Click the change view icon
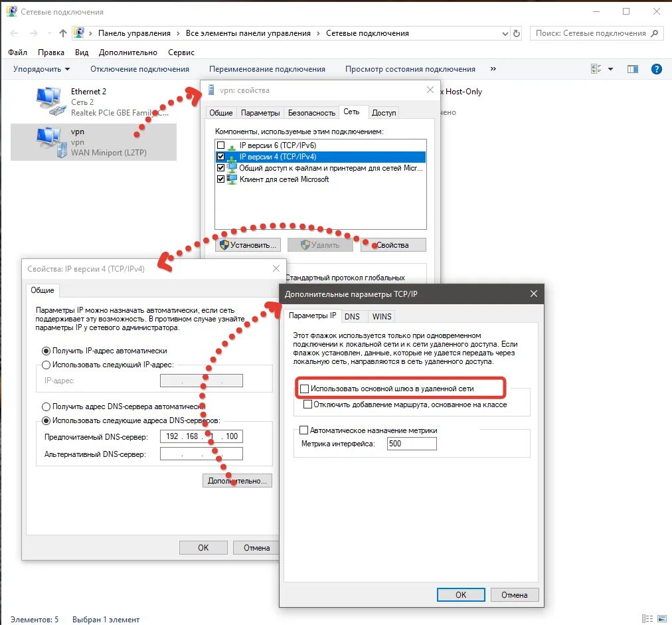 tap(596, 68)
